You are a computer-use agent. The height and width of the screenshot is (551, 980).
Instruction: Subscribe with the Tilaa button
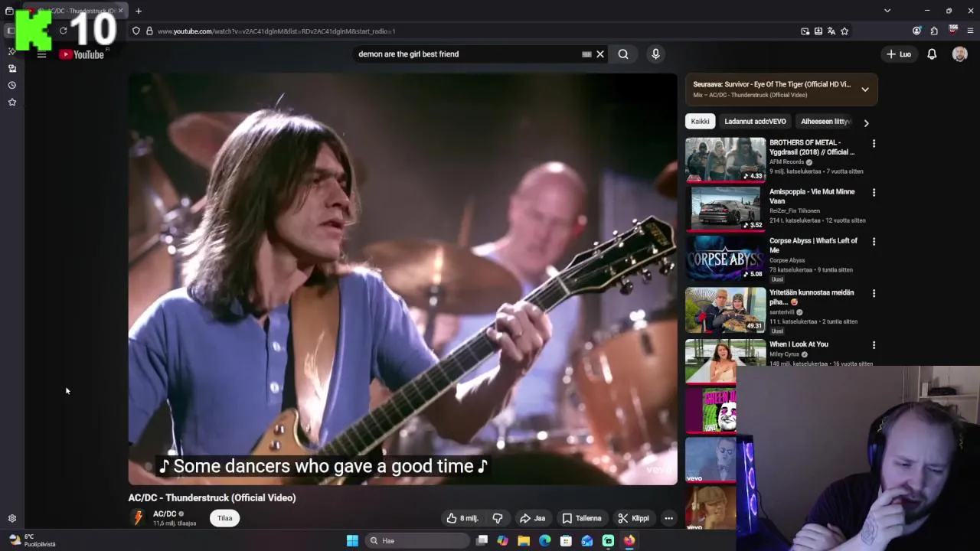[224, 518]
